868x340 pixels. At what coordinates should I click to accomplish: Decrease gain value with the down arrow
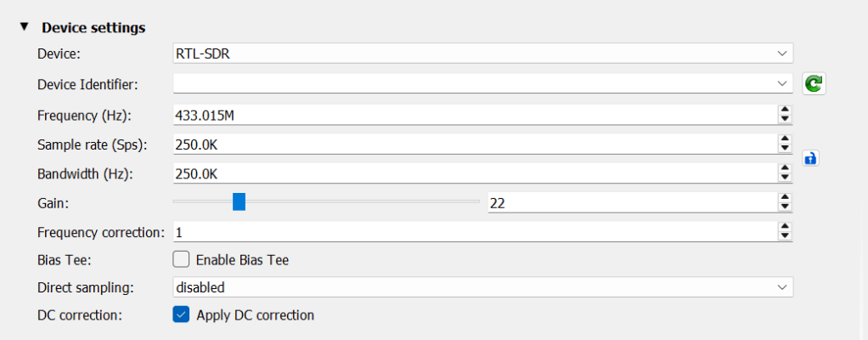coord(786,207)
